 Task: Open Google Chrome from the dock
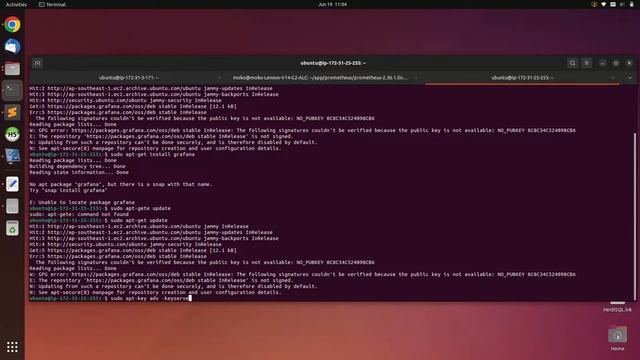[12, 24]
